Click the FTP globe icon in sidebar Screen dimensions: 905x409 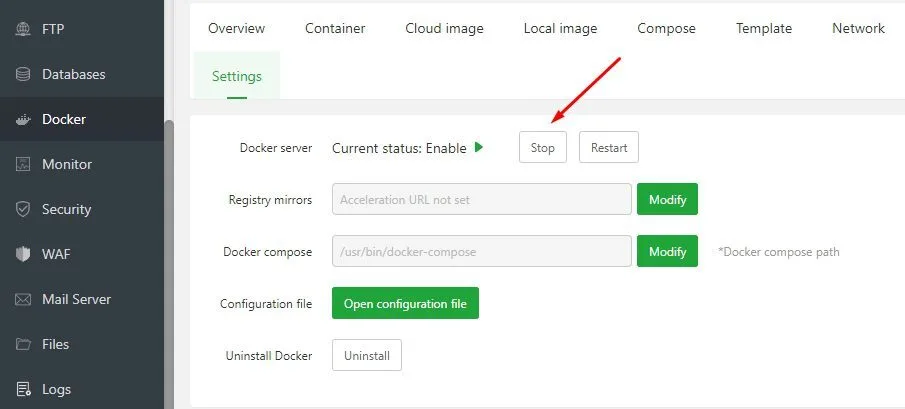pyautogui.click(x=23, y=28)
